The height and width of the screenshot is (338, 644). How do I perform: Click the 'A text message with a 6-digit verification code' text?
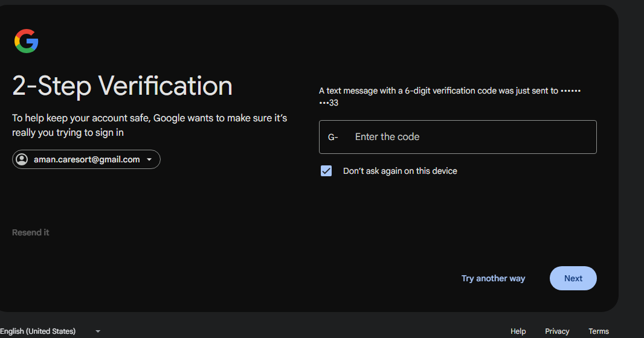449,97
